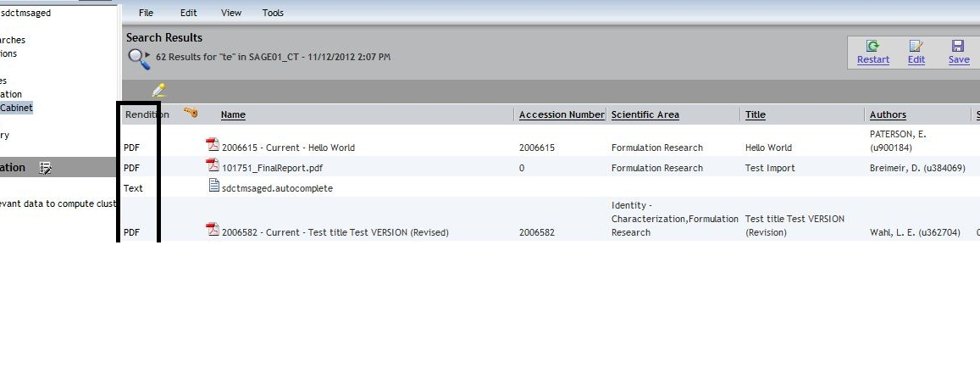Click the pencil highlight icon in gray bar
This screenshot has width=980, height=390.
pyautogui.click(x=158, y=90)
